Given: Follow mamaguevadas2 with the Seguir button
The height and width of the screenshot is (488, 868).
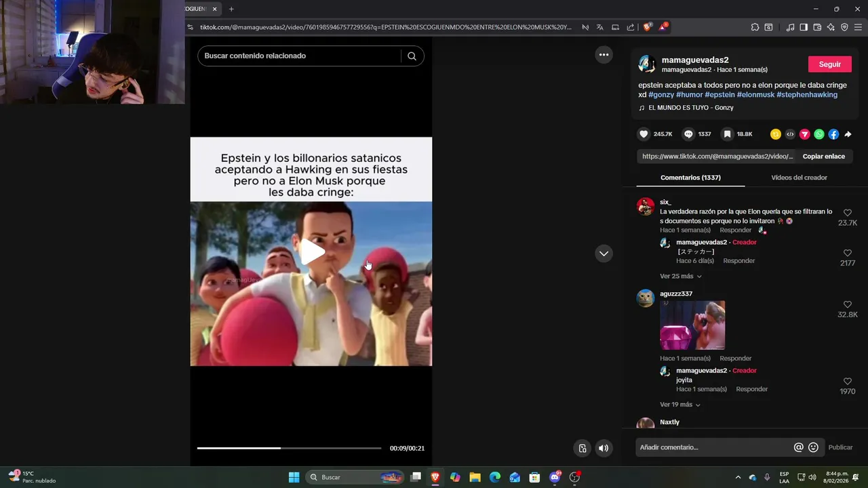Looking at the screenshot, I should 830,64.
